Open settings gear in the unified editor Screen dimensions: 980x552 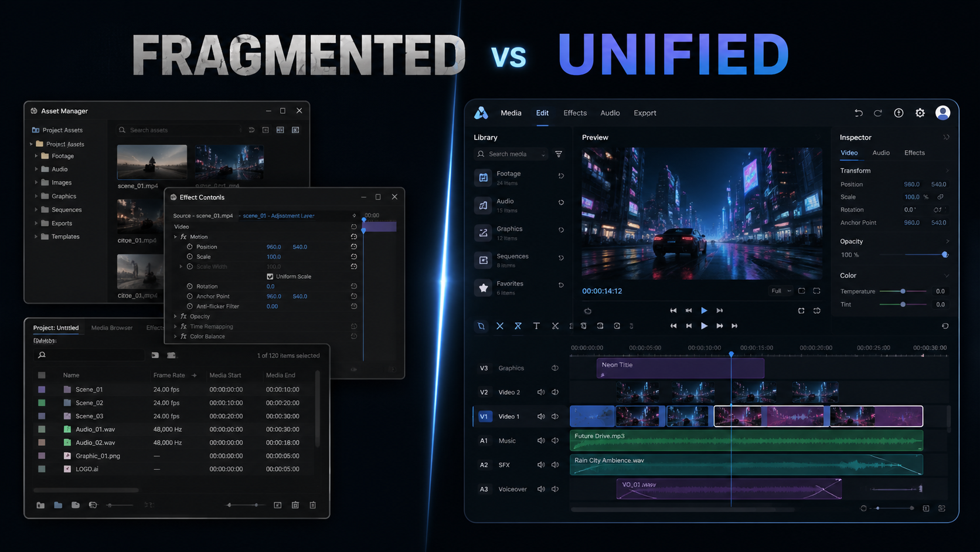click(920, 113)
